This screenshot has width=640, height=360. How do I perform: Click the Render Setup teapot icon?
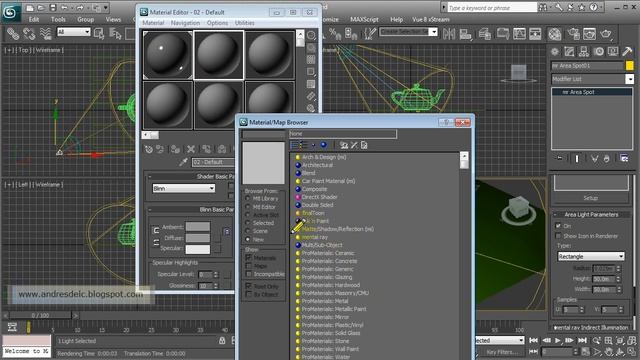click(573, 34)
